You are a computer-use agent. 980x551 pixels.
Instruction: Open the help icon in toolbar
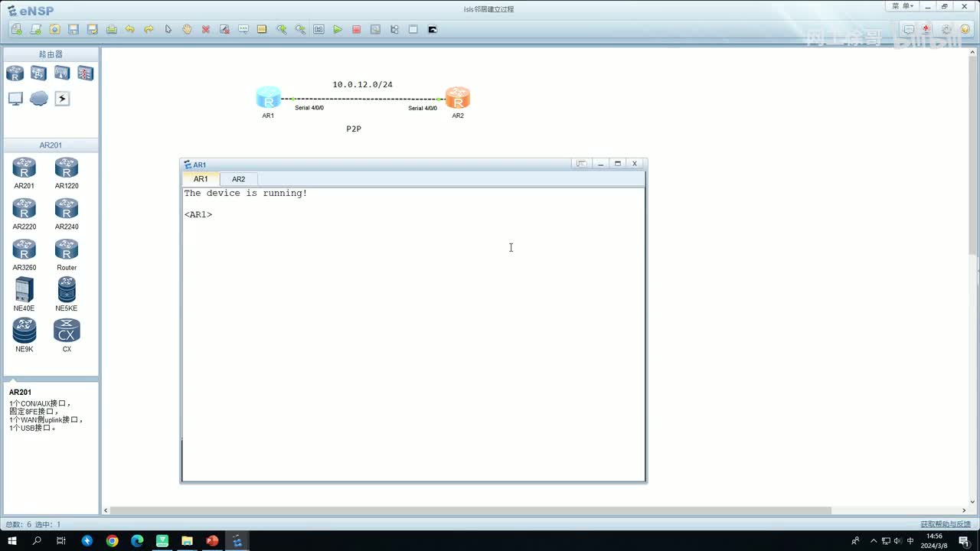[965, 29]
